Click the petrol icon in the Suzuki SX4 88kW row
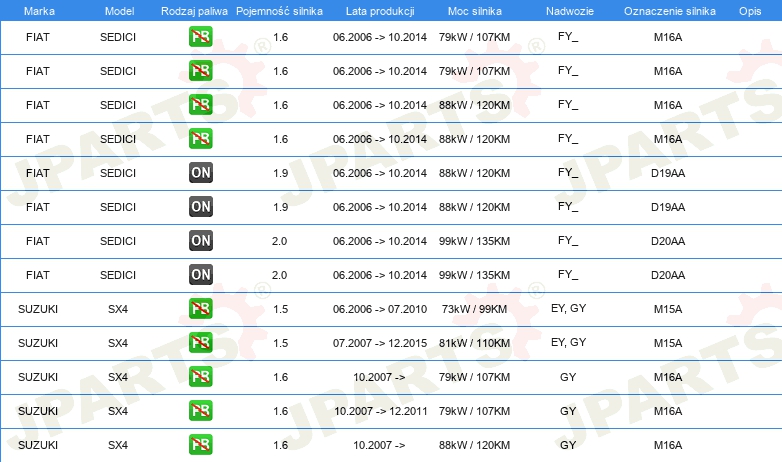This screenshot has width=782, height=462. 201,444
